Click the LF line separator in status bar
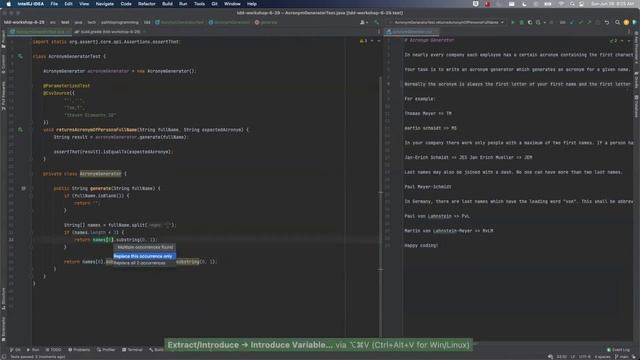The height and width of the screenshot is (360, 640). click(x=572, y=357)
